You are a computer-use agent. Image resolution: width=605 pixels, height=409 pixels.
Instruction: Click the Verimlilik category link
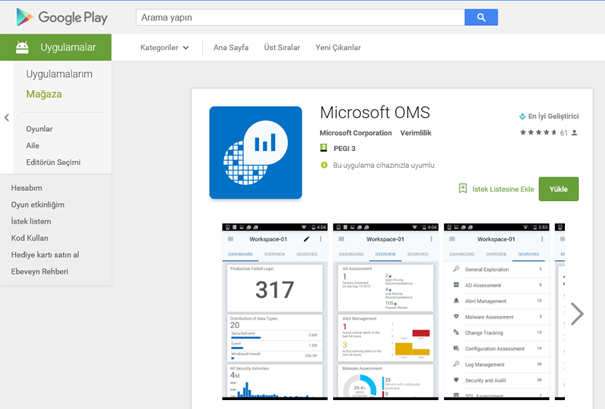click(416, 133)
